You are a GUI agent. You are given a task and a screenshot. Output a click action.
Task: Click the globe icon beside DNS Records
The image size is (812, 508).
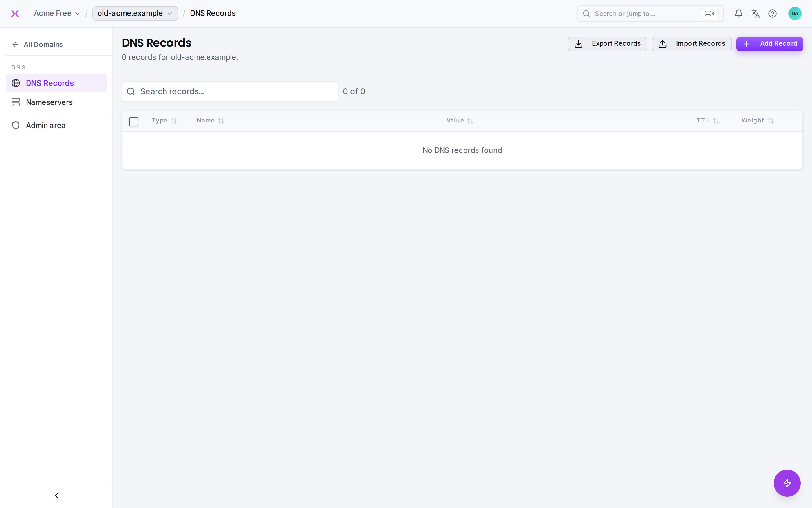[x=16, y=83]
